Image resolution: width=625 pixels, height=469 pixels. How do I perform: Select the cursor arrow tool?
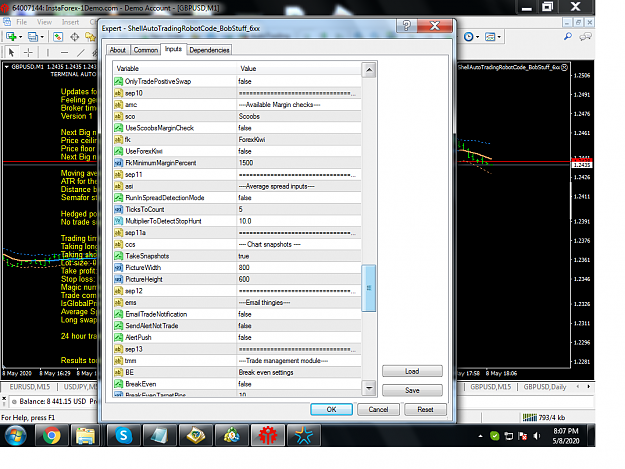coord(11,52)
